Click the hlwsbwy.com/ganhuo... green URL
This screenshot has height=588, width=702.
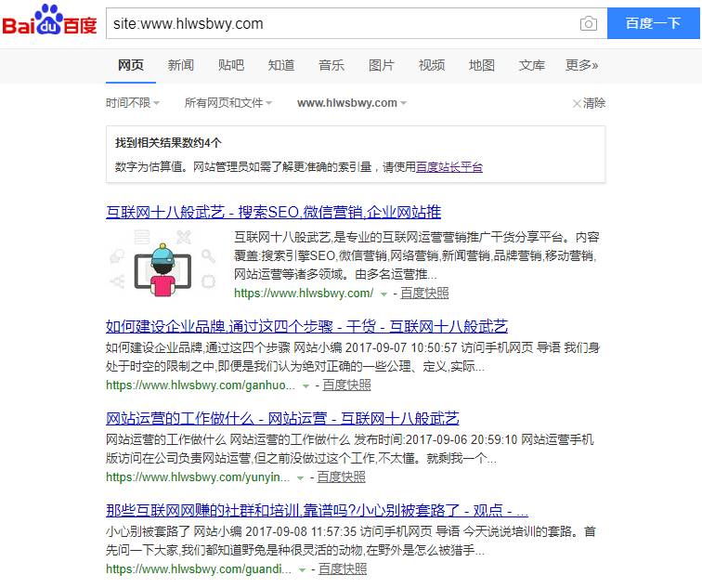pyautogui.click(x=201, y=385)
